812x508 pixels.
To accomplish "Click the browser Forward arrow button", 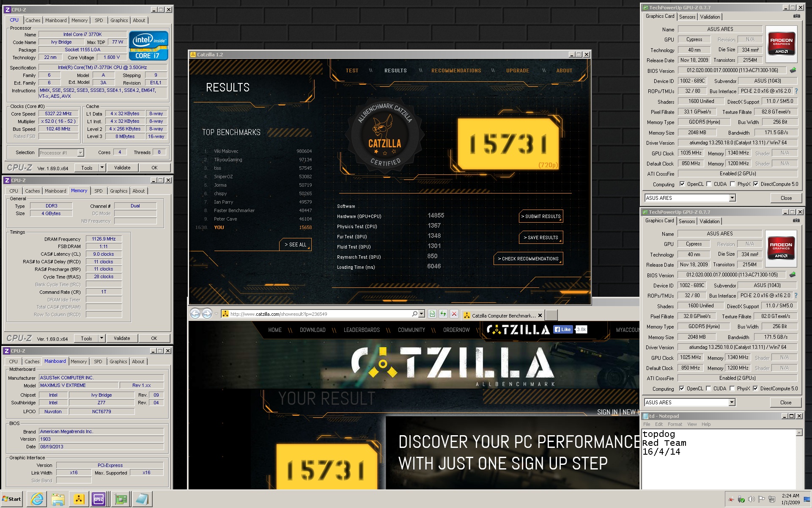I will tap(207, 314).
